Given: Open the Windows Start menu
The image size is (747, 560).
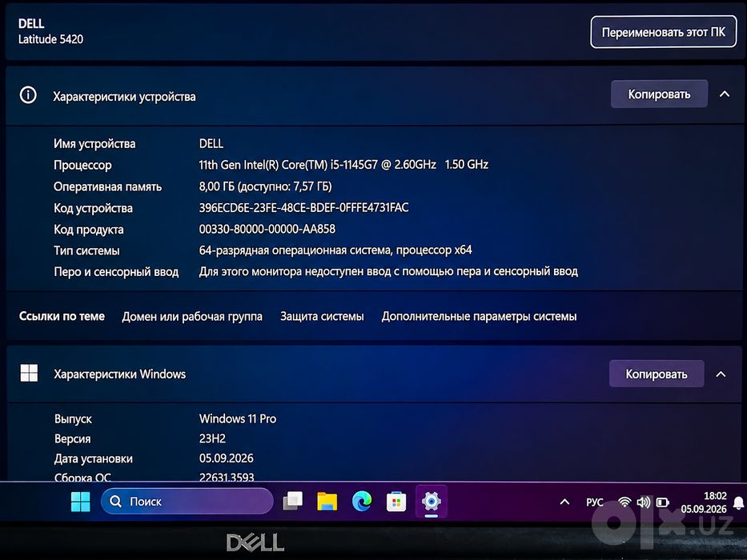Looking at the screenshot, I should click(81, 502).
